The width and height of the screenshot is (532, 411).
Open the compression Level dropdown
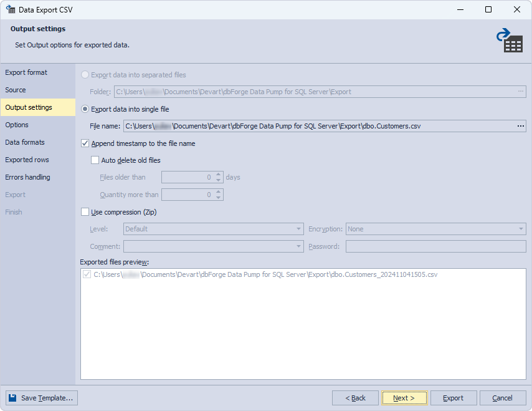(x=298, y=229)
